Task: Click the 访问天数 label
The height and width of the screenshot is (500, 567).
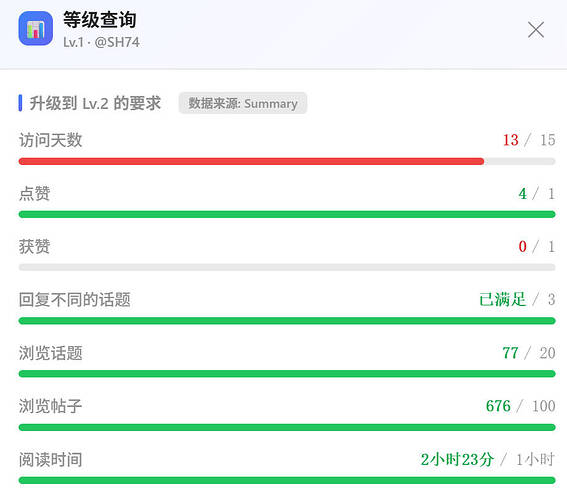Action: (51, 140)
